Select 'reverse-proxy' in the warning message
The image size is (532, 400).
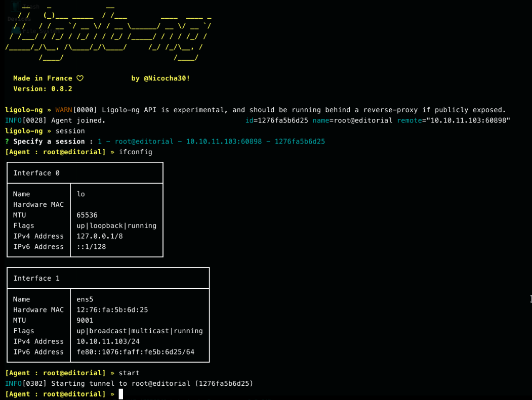click(390, 110)
